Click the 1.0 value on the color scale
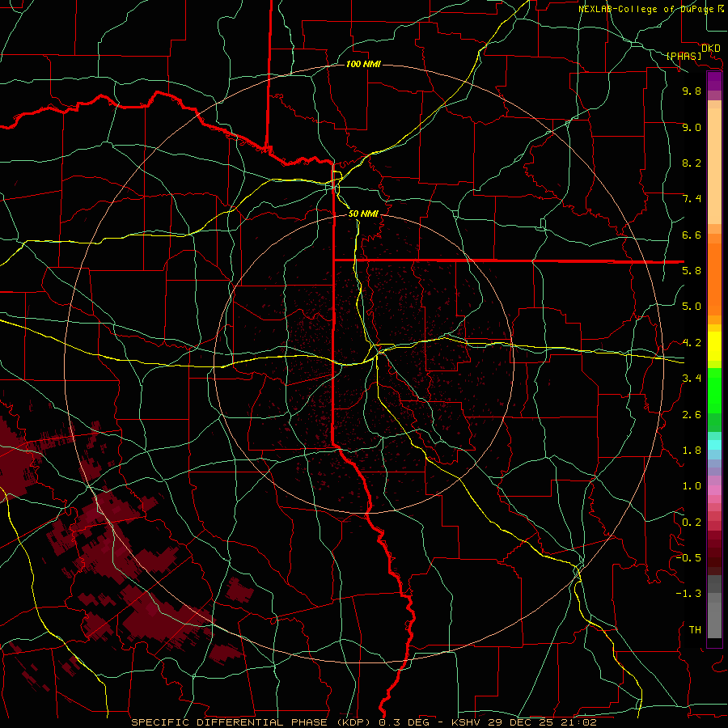The height and width of the screenshot is (728, 728). (692, 486)
